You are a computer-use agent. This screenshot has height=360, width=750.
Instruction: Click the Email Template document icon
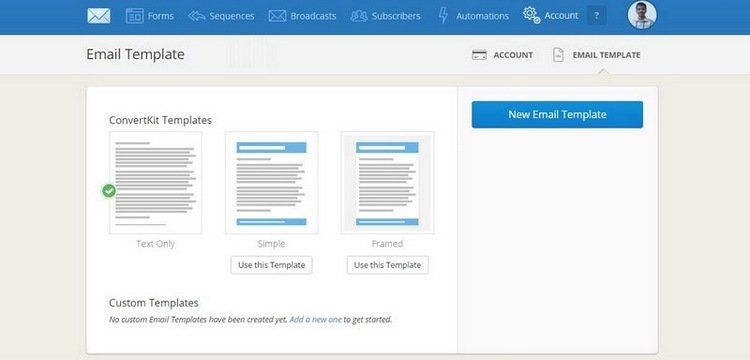point(558,55)
